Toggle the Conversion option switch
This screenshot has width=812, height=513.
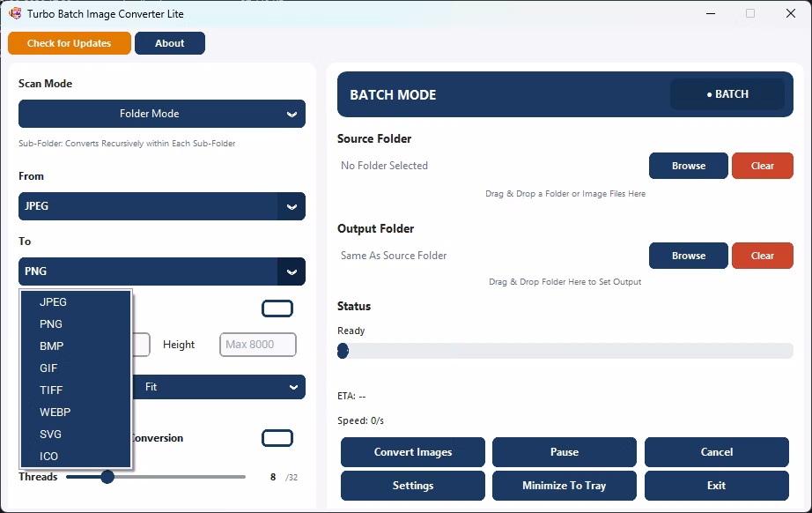coord(277,438)
